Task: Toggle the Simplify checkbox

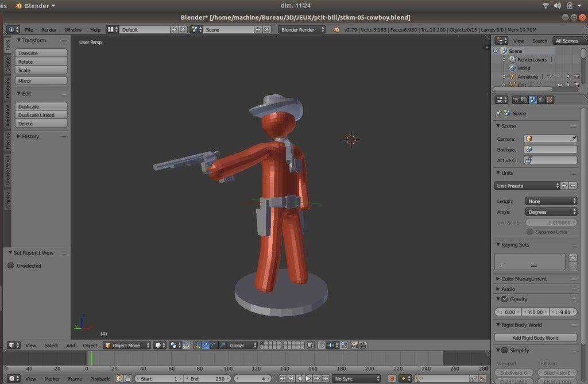Action: coord(505,350)
